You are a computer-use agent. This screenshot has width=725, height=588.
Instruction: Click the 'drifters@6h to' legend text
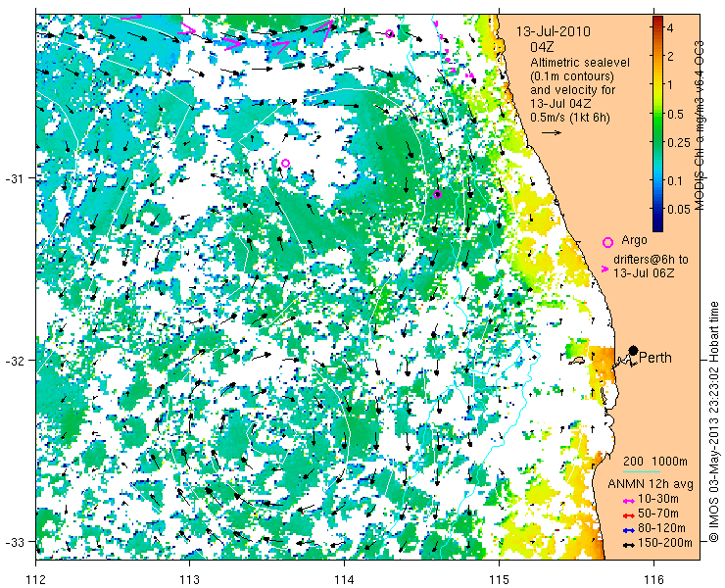pyautogui.click(x=651, y=260)
